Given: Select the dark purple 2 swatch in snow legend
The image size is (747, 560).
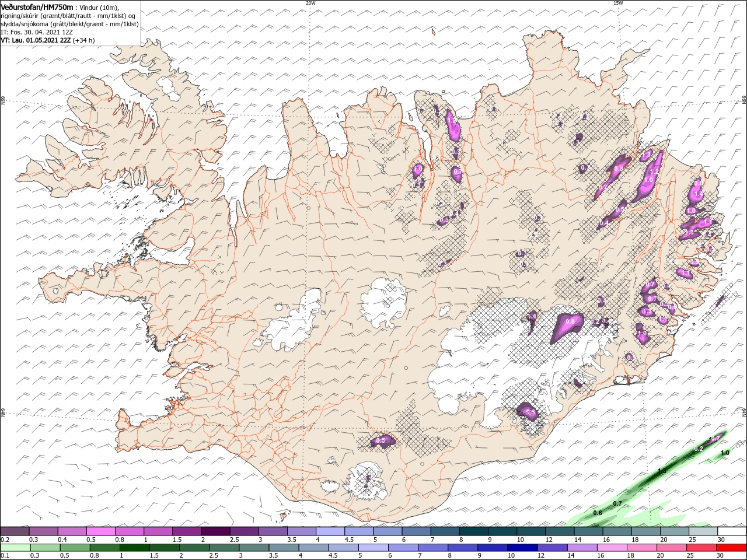Looking at the screenshot, I should (215, 531).
